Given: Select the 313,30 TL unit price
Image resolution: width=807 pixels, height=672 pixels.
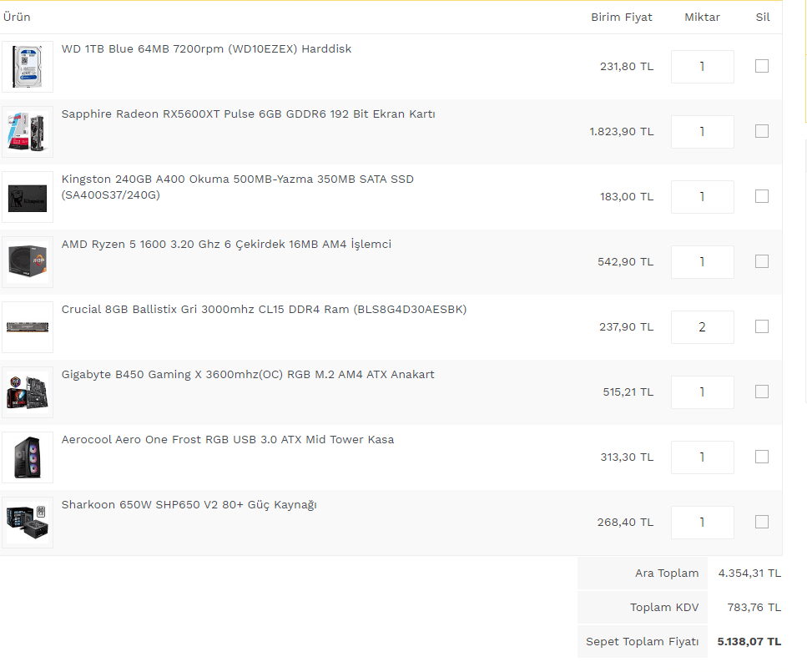Looking at the screenshot, I should 627,457.
